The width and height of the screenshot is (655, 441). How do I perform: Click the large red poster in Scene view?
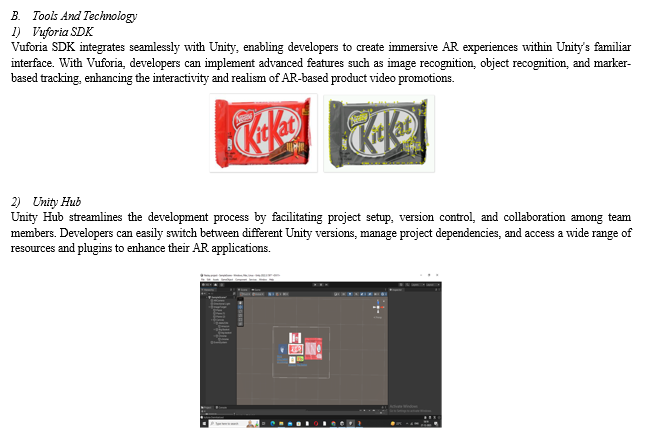(x=313, y=349)
